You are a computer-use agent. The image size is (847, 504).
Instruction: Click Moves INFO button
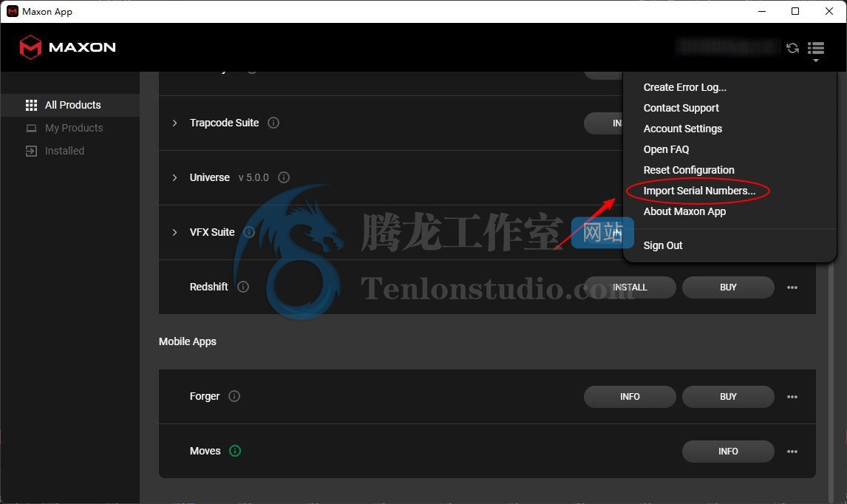coord(727,451)
